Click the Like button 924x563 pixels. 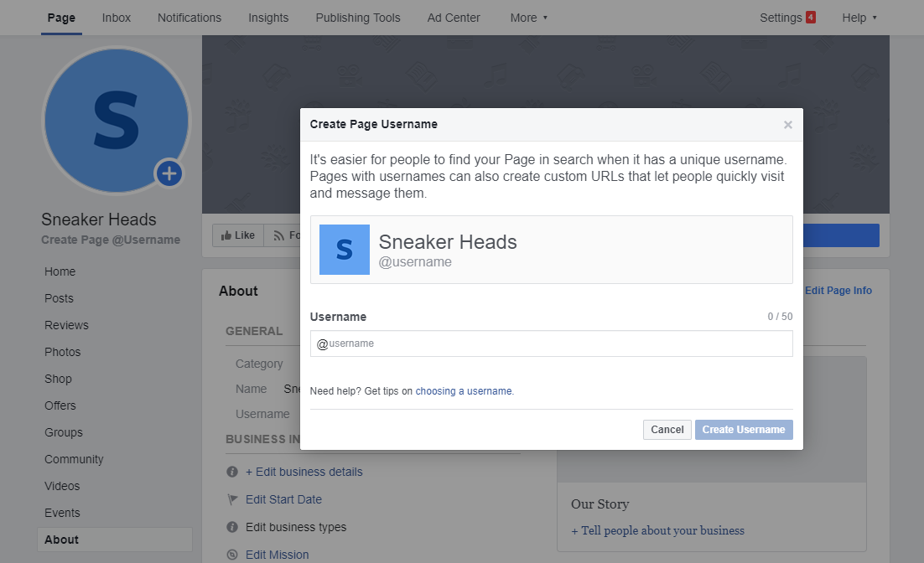(x=238, y=235)
